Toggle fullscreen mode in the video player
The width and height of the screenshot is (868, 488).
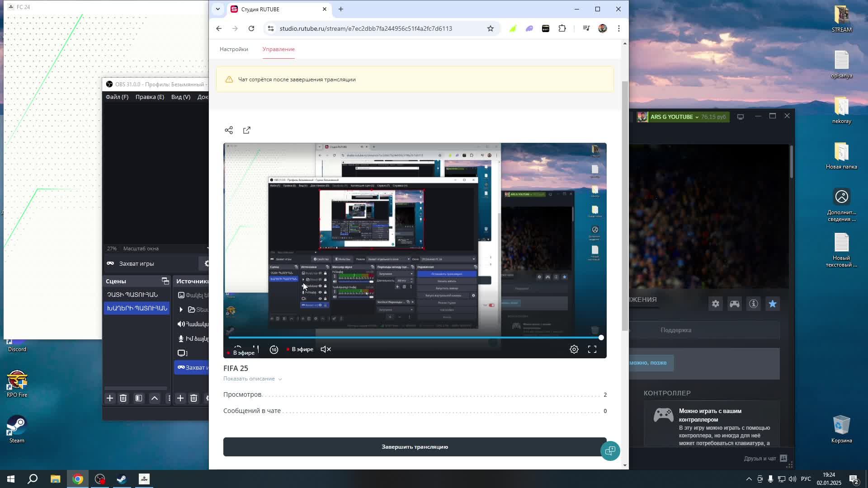pyautogui.click(x=592, y=349)
